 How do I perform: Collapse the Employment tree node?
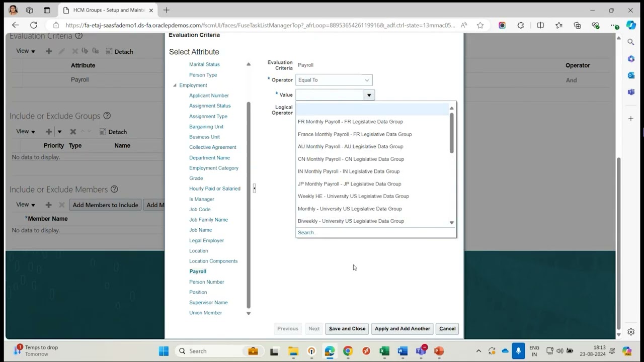click(x=175, y=85)
